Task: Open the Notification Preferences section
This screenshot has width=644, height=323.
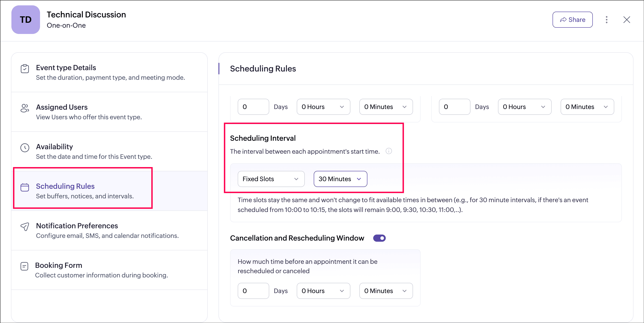Action: tap(109, 230)
